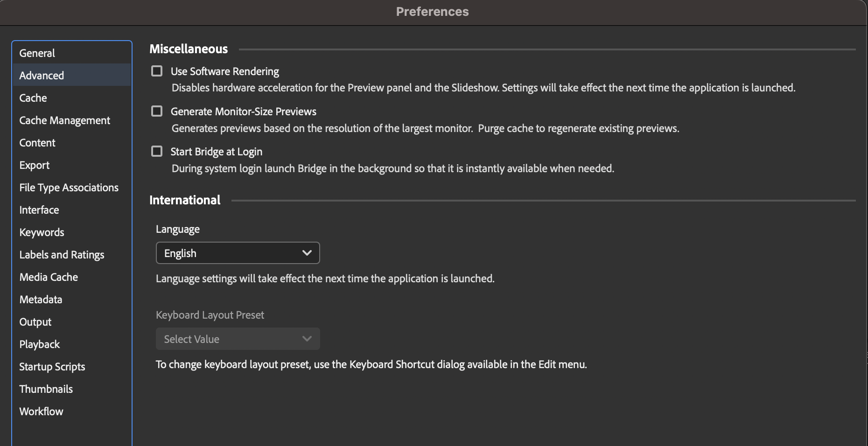Open Export preferences category
The image size is (868, 446).
pyautogui.click(x=35, y=165)
